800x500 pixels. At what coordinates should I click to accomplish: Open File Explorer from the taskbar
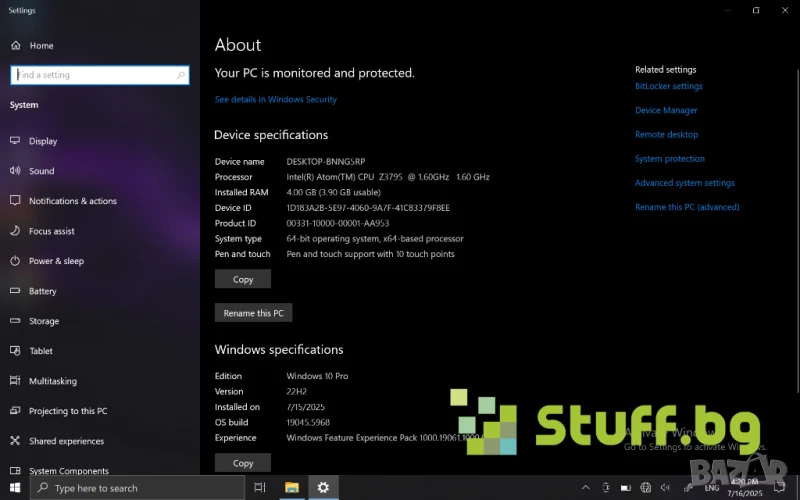292,488
